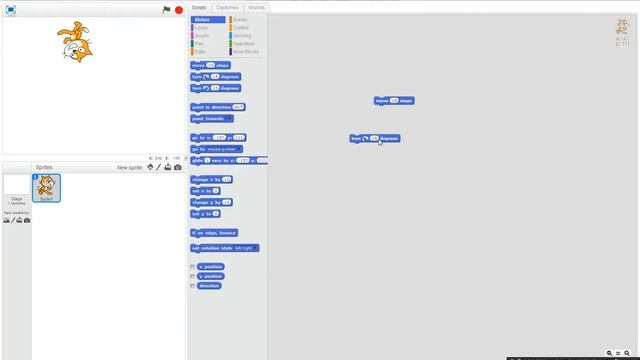Paint new backdrop icon
This screenshot has width=640, height=360.
(13, 220)
